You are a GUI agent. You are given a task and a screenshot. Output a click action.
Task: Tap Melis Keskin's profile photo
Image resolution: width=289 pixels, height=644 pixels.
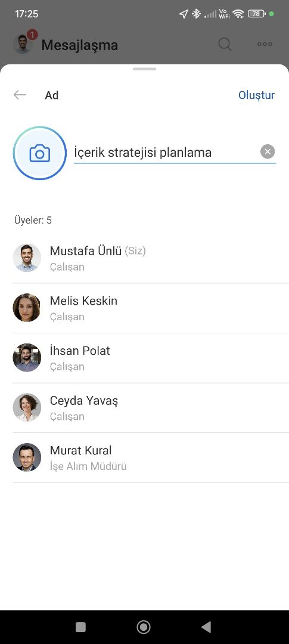tap(27, 308)
